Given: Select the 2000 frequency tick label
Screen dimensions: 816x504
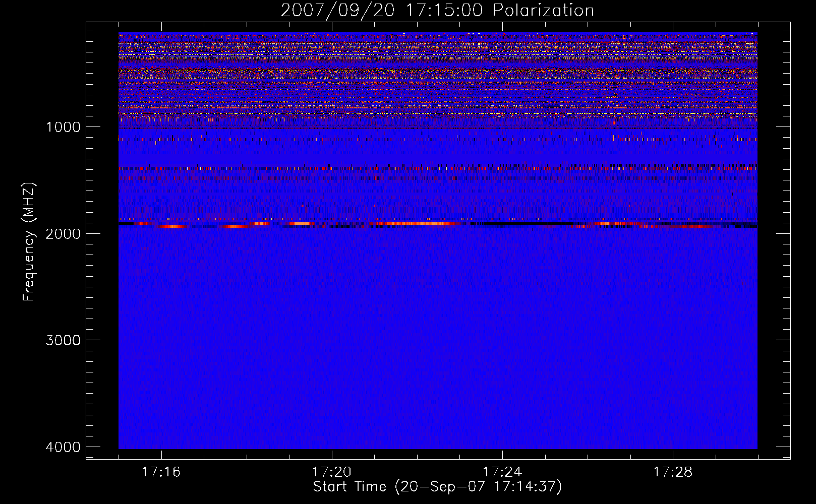Looking at the screenshot, I should [x=63, y=234].
